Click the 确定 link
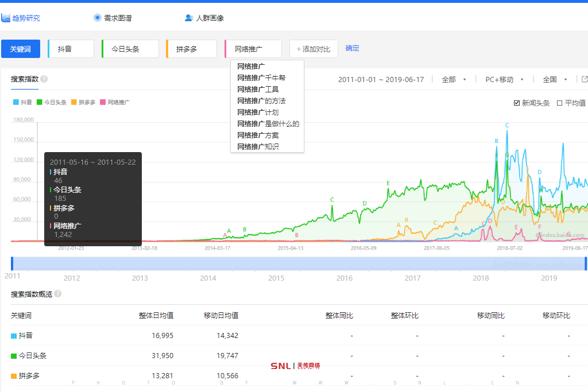Viewport: 588px width, 392px height. [x=352, y=48]
